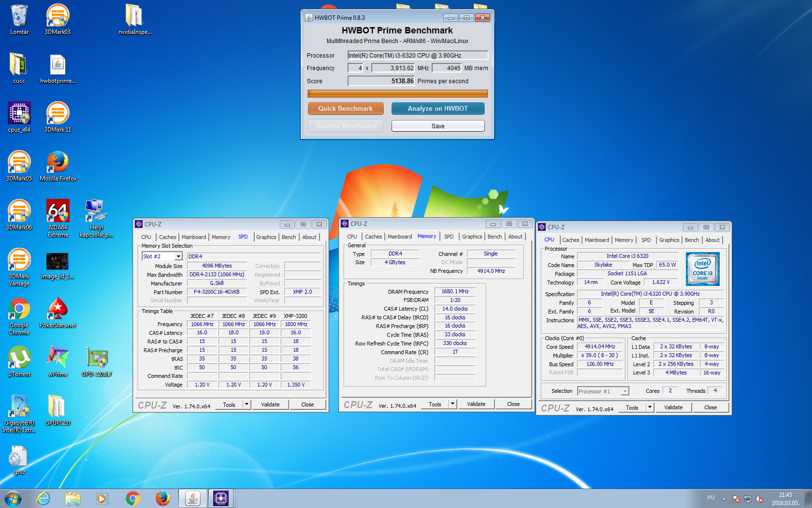Image resolution: width=812 pixels, height=508 pixels.
Task: Show hidden system tray icons arrow
Action: (724, 499)
